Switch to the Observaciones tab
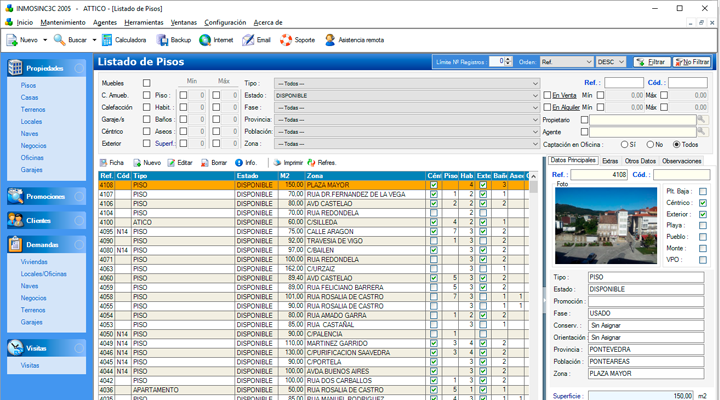 pos(681,161)
